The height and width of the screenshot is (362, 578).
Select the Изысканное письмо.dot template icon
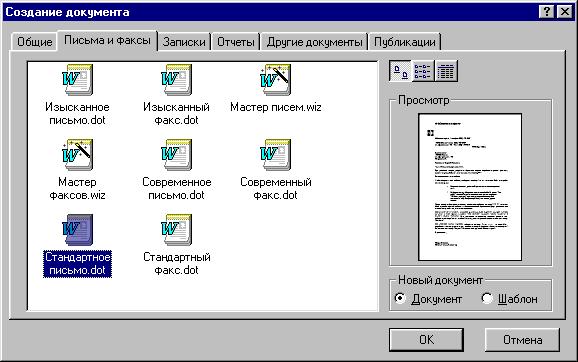77,80
